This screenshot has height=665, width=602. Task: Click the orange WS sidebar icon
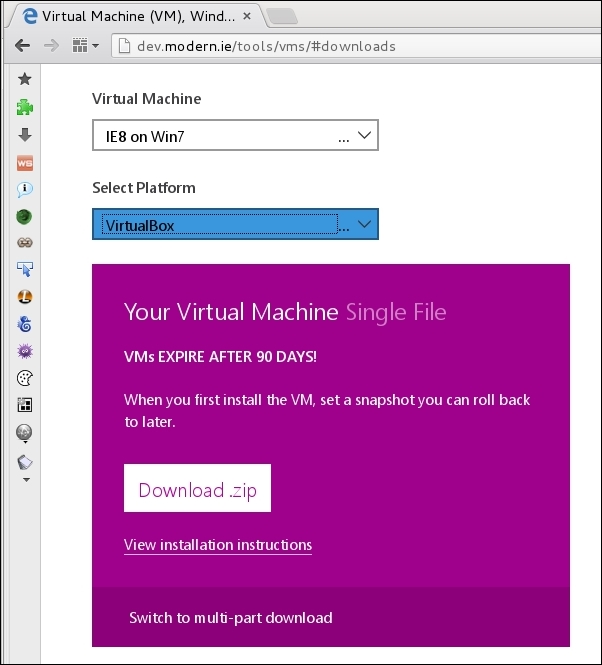tap(25, 163)
